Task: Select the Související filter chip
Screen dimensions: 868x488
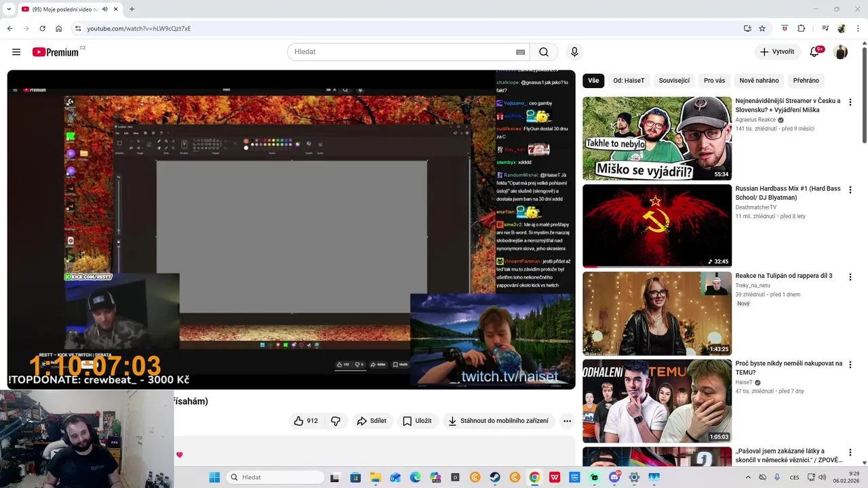Action: pyautogui.click(x=674, y=81)
